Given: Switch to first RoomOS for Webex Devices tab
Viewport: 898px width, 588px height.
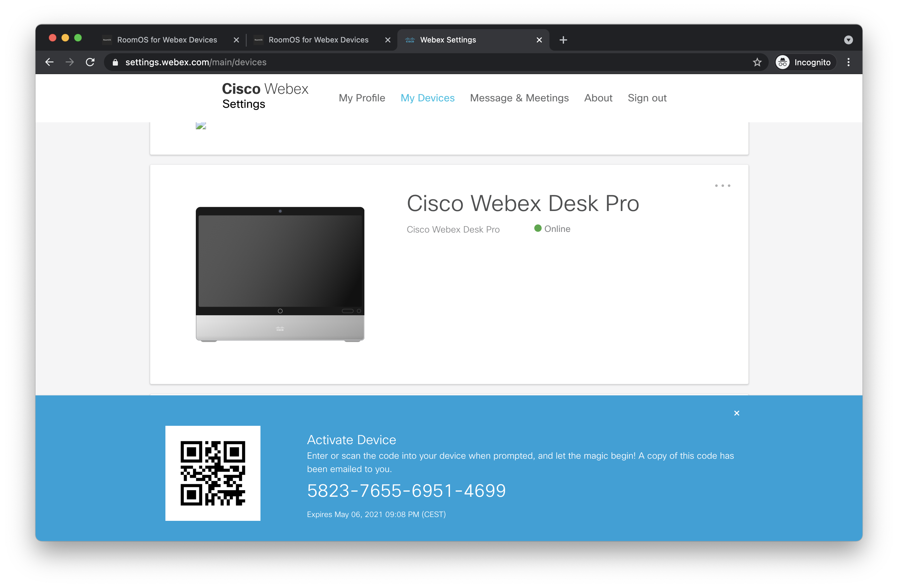Looking at the screenshot, I should pos(167,40).
